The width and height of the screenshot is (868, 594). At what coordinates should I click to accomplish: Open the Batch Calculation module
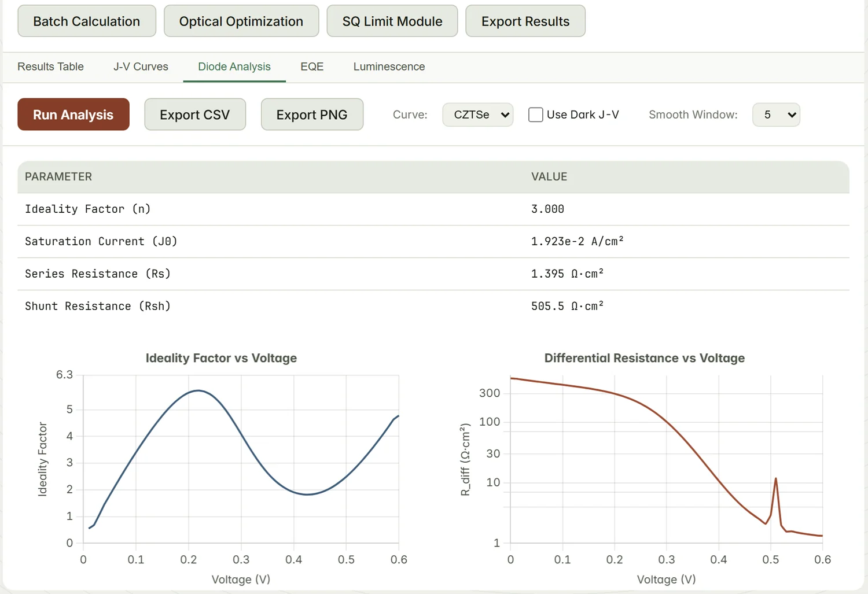[87, 21]
